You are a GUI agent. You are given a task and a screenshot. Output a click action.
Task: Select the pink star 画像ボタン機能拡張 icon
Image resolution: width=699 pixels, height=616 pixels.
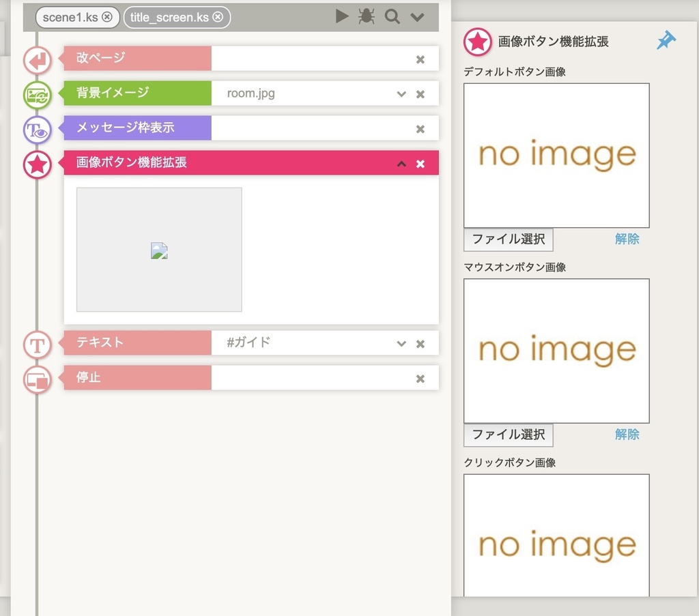pyautogui.click(x=37, y=165)
